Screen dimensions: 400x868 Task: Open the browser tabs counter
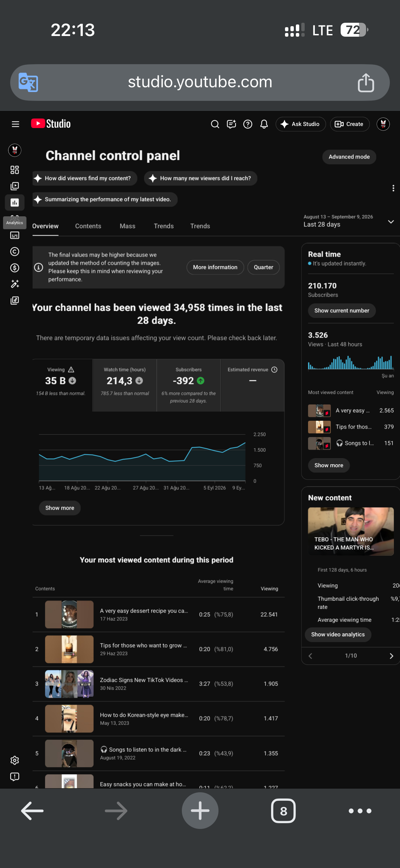pyautogui.click(x=283, y=811)
